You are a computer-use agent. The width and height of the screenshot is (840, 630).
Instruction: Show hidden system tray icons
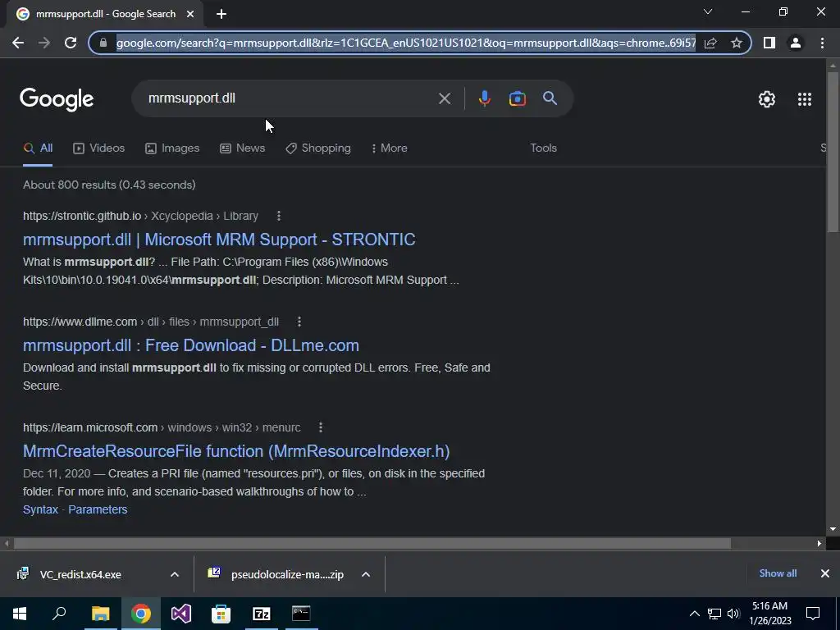694,614
